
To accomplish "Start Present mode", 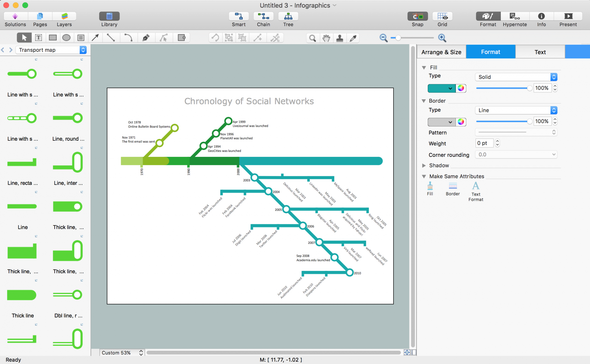I will (x=568, y=19).
